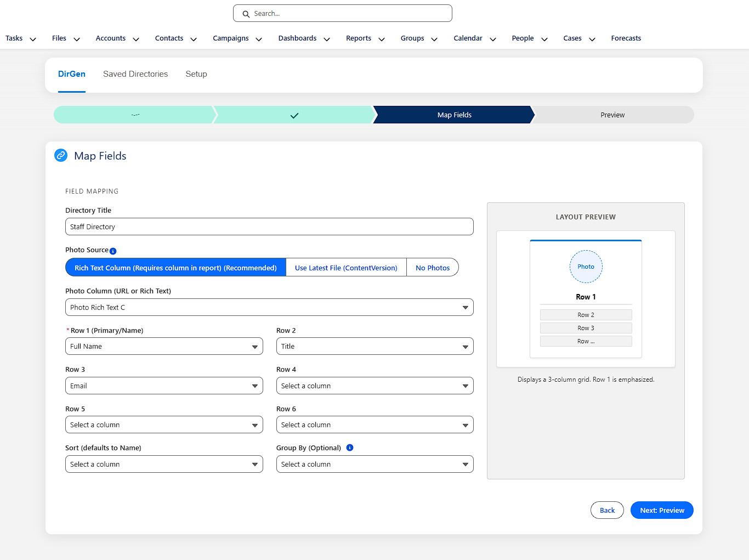The image size is (749, 560).
Task: Click the Next: Preview button
Action: [x=661, y=510]
